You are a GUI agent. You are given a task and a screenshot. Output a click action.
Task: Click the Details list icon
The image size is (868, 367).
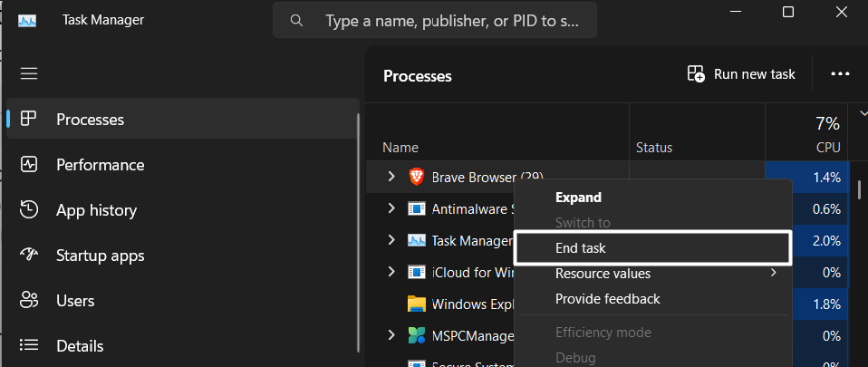(29, 346)
